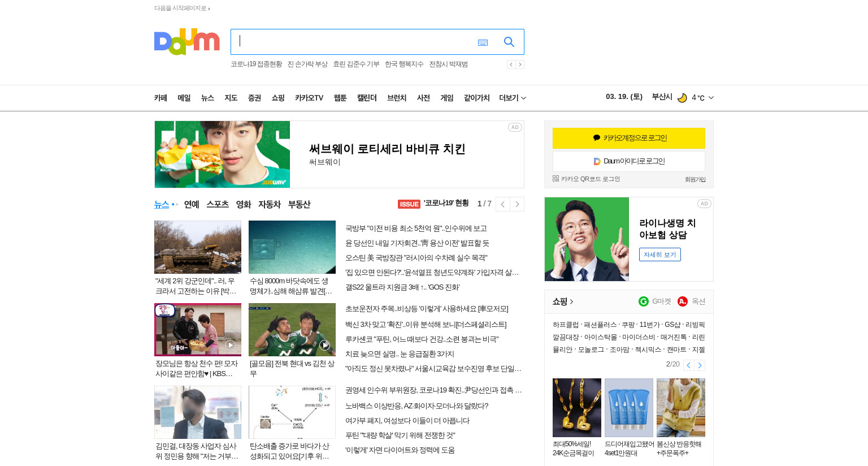Select the 자동차 content tab
The width and height of the screenshot is (868, 466).
tap(270, 204)
